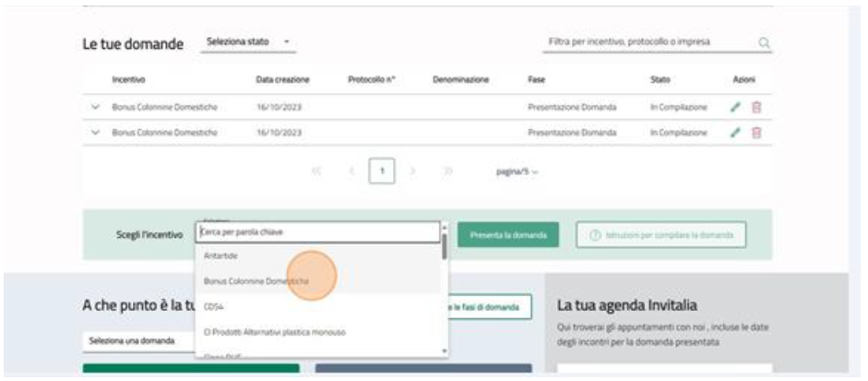Open the Seleziona stato dropdown

click(248, 42)
